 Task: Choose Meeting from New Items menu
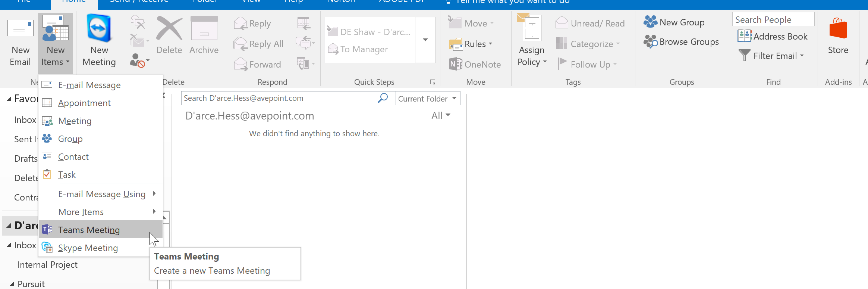[101, 121]
